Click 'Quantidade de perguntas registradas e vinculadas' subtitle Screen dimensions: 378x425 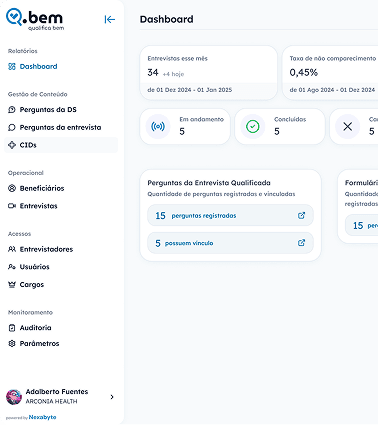click(221, 194)
